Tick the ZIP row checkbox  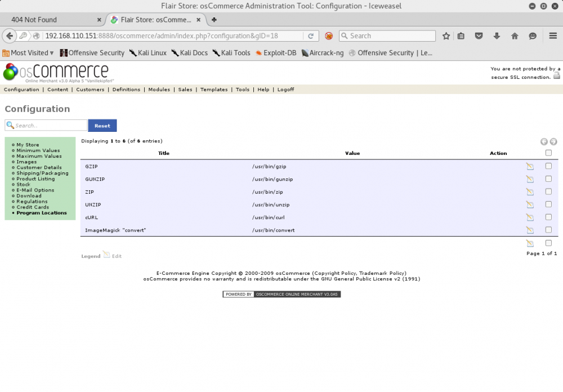coord(548,191)
